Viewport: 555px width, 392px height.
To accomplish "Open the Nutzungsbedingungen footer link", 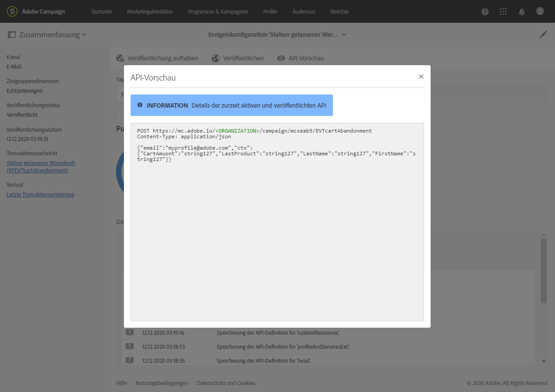I will [162, 383].
